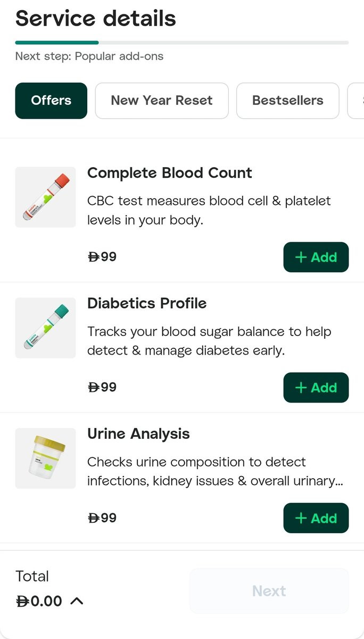Screen dimensions: 364x639
Task: Click the step progress bar
Action: point(182,43)
